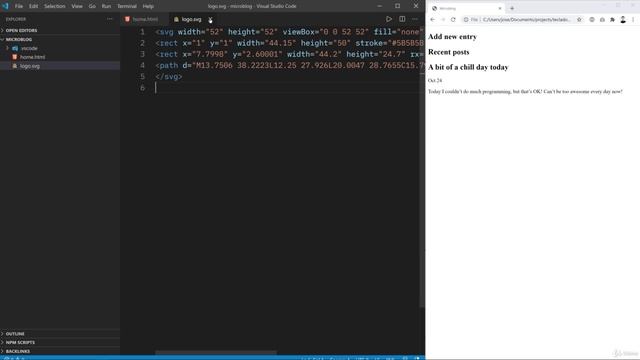Open the Edit menu
The width and height of the screenshot is (640, 360).
tap(33, 6)
